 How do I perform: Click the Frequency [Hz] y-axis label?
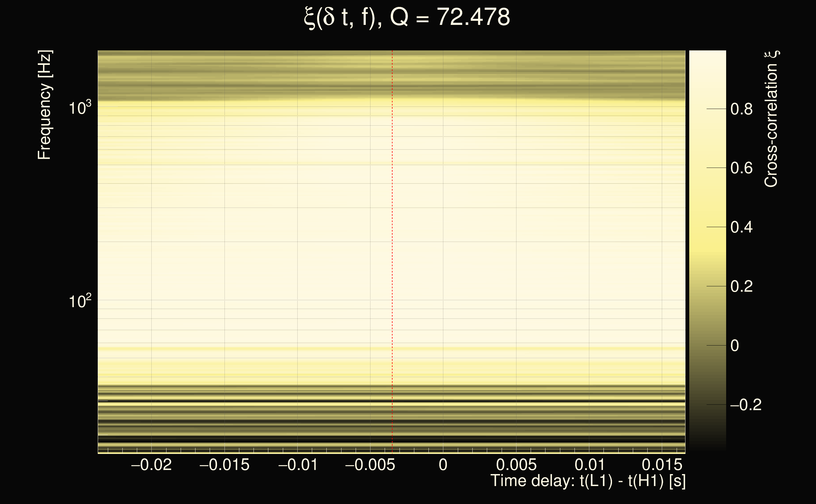coord(44,105)
